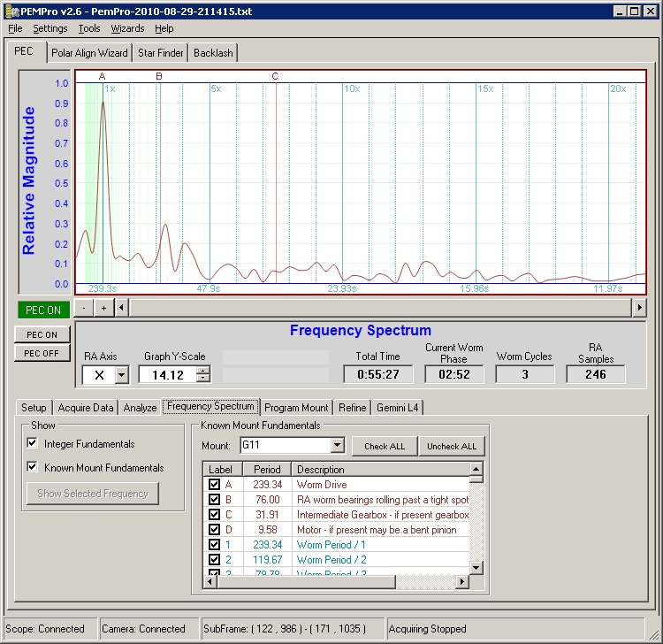Open the Acquire Data tab

[86, 408]
